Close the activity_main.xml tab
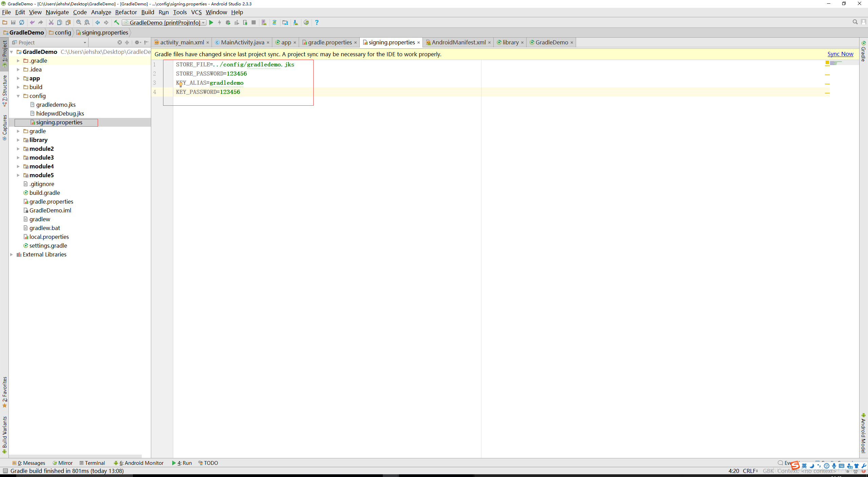Viewport: 868px width, 477px height. click(x=208, y=43)
